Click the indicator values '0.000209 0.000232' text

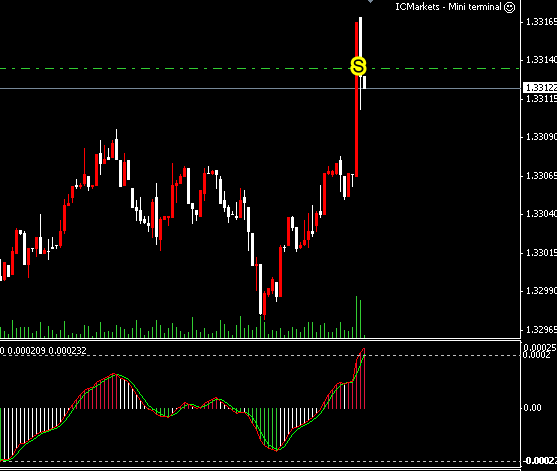pos(47,351)
